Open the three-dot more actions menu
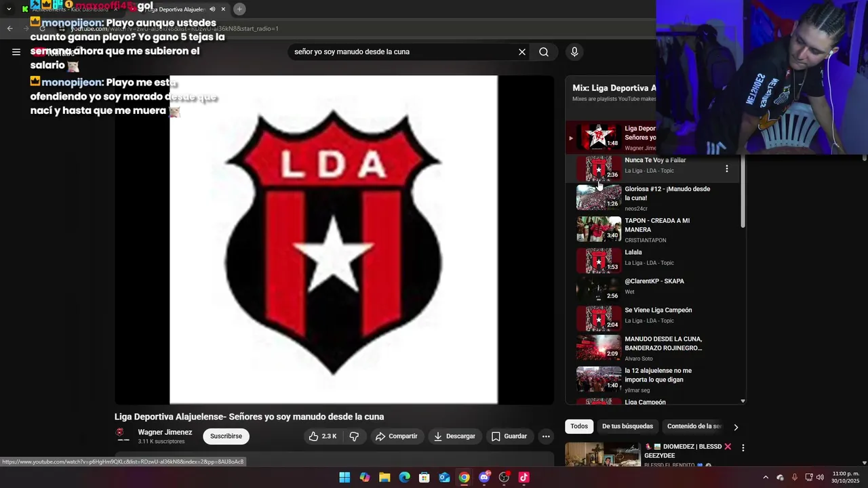Image resolution: width=868 pixels, height=488 pixels. [x=546, y=436]
